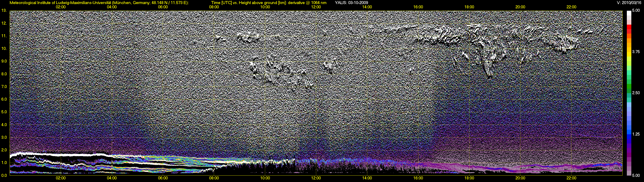Viewport: 644px width, 182px height.
Task: Click the '7.0' height axis label
Action: [4, 87]
